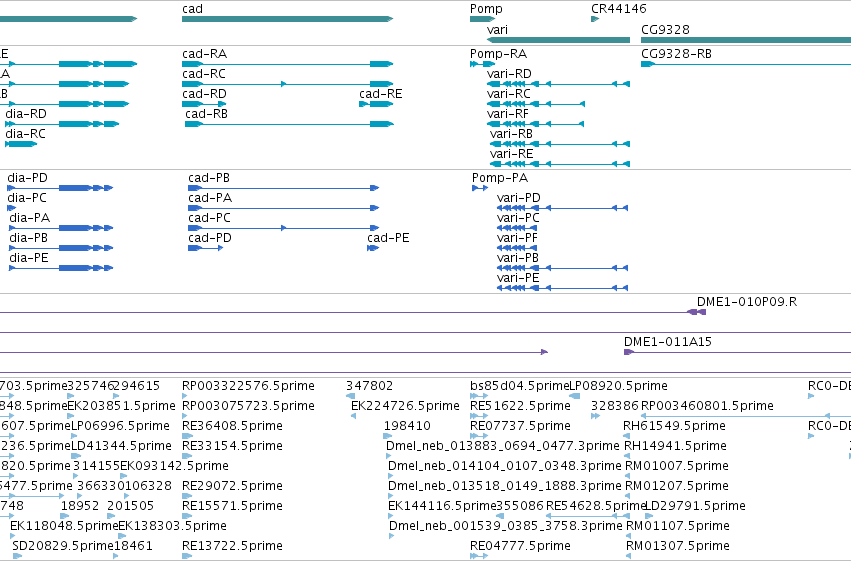The image size is (851, 561).
Task: Click the cad gene feature bar
Action: (287, 19)
